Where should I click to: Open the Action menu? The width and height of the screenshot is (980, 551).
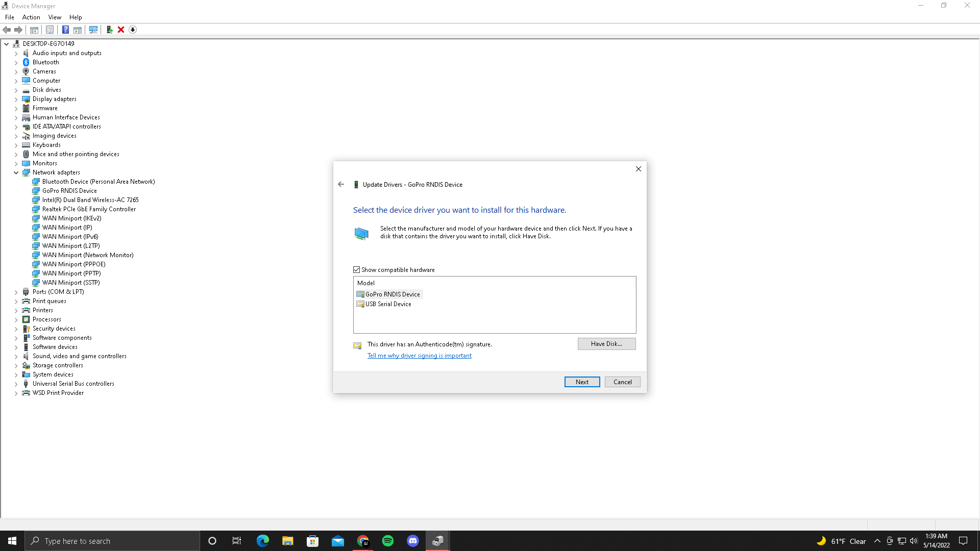pyautogui.click(x=31, y=17)
